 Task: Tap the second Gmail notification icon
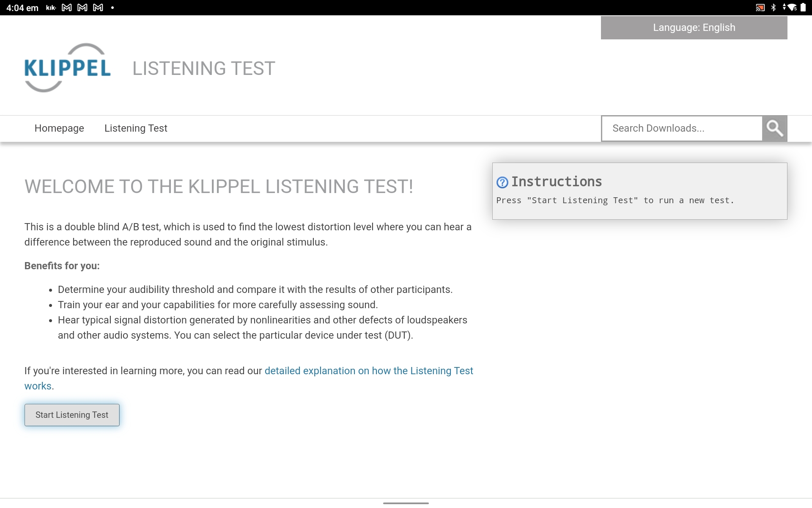[x=82, y=8]
